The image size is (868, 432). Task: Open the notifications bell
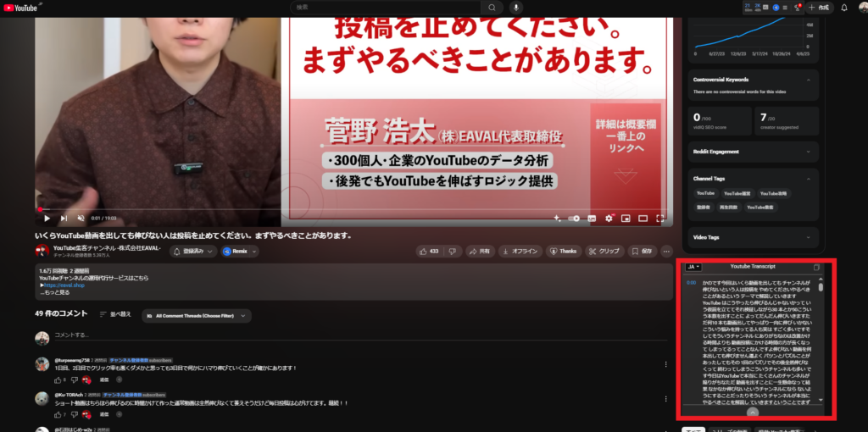coord(843,7)
